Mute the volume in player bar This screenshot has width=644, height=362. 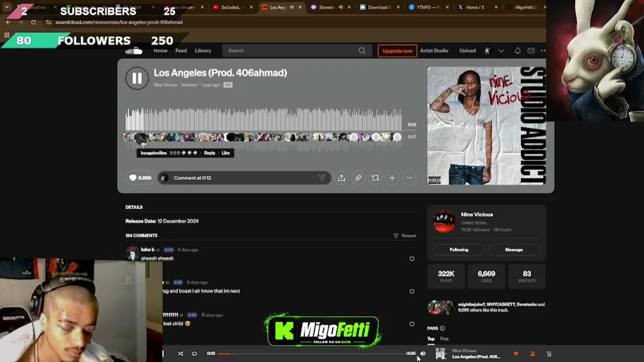tap(423, 353)
